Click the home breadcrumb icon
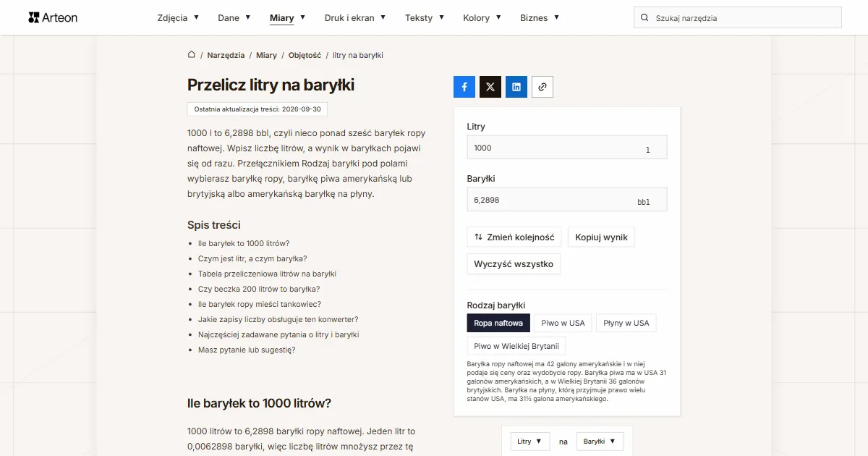Screen dimensions: 868x456 (x=192, y=55)
